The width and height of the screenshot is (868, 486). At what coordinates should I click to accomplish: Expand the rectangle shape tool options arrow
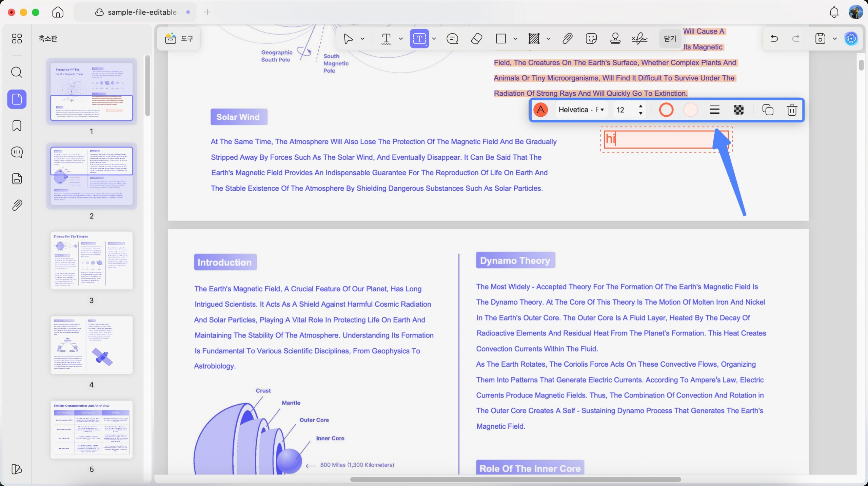pos(515,39)
